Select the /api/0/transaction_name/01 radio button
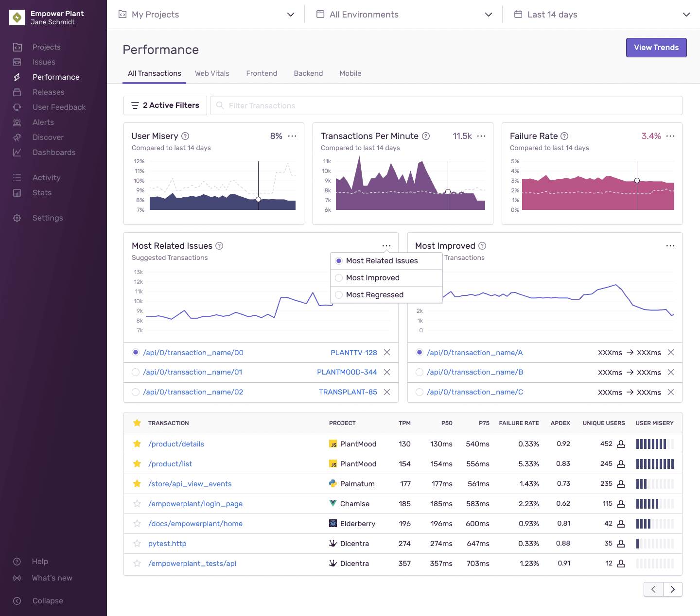Image resolution: width=700 pixels, height=616 pixels. pyautogui.click(x=135, y=372)
